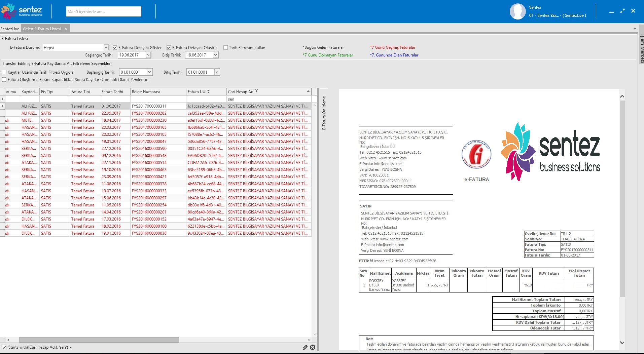Click 7. Gününde Olan Faturalar legend
Screen dimensions: 644x354
coord(394,55)
